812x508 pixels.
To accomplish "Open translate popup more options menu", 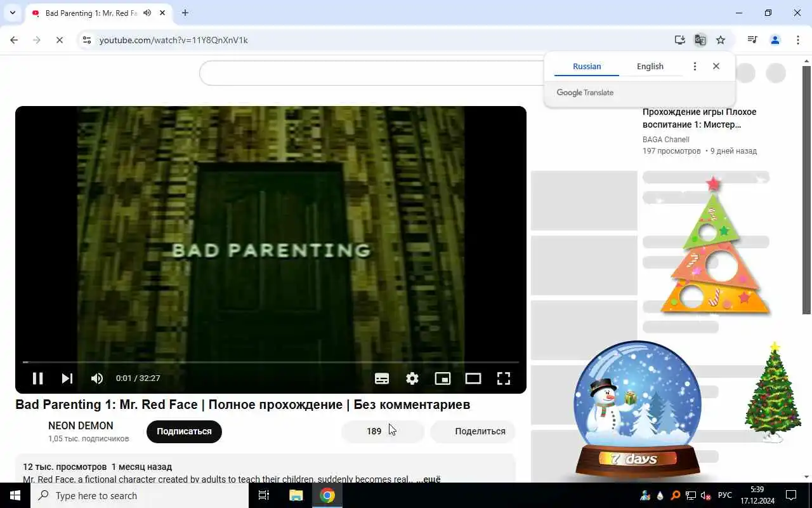I will [695, 66].
